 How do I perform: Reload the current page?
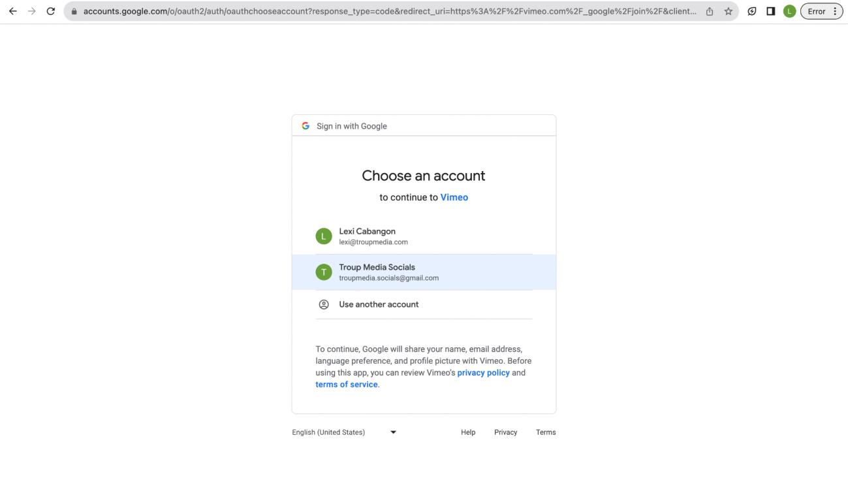click(51, 12)
